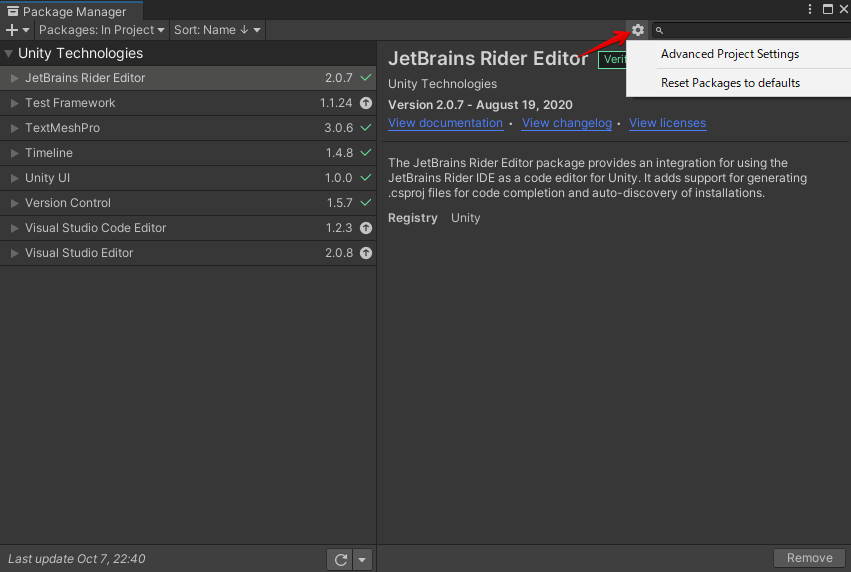Click the plus icon to add package
Screen dimensions: 851x572
coord(11,30)
